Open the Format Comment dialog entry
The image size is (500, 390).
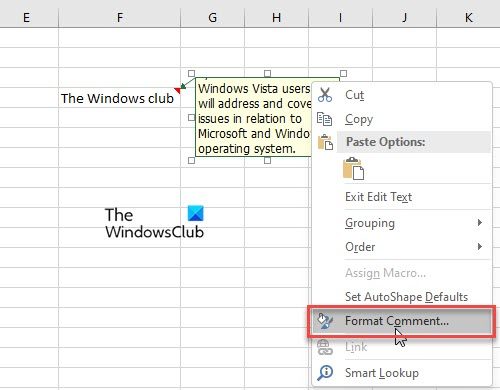pos(401,321)
